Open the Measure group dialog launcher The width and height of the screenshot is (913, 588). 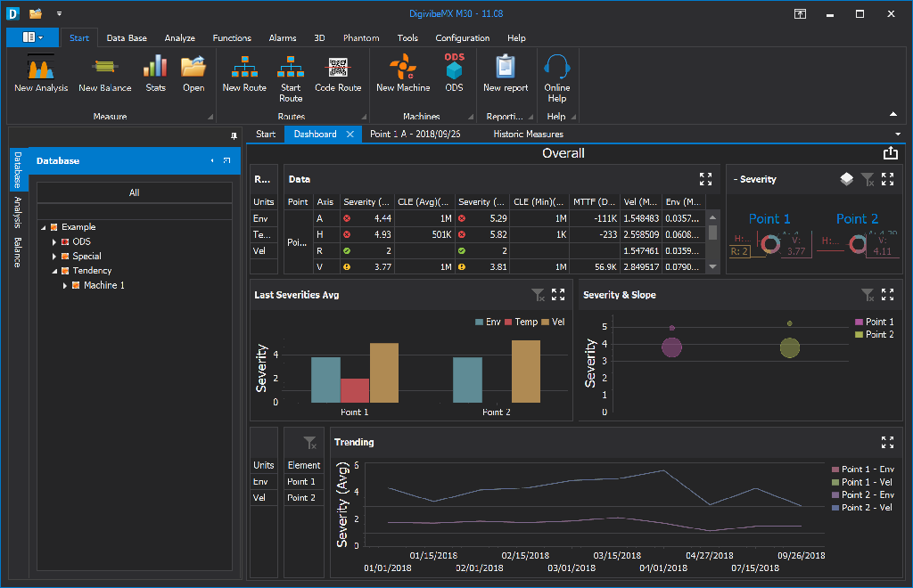210,117
